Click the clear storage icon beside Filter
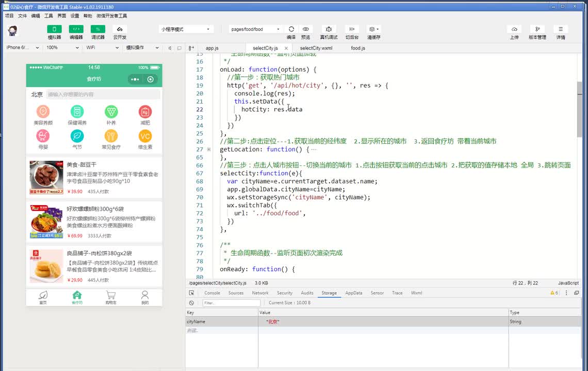Image resolution: width=588 pixels, height=371 pixels. (191, 303)
